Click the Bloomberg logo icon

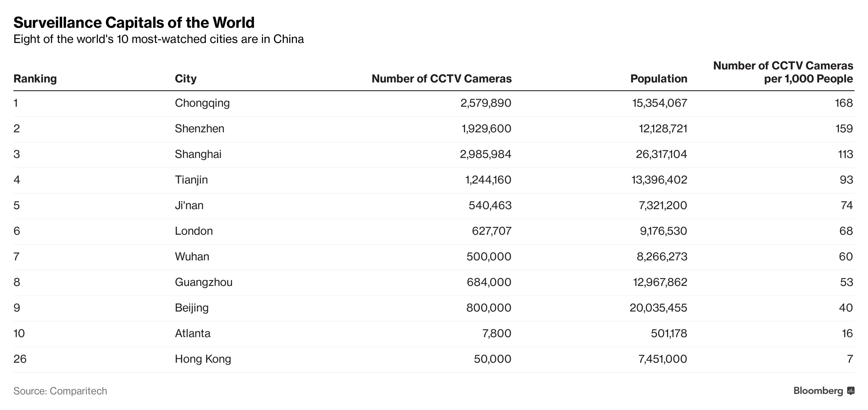pyautogui.click(x=850, y=391)
